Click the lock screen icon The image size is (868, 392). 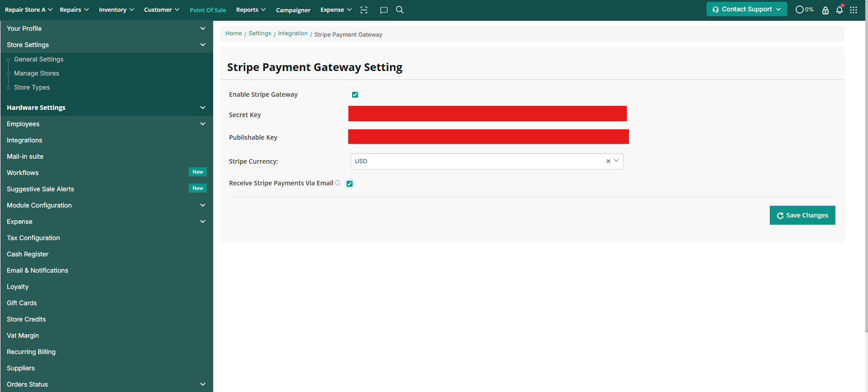point(825,10)
